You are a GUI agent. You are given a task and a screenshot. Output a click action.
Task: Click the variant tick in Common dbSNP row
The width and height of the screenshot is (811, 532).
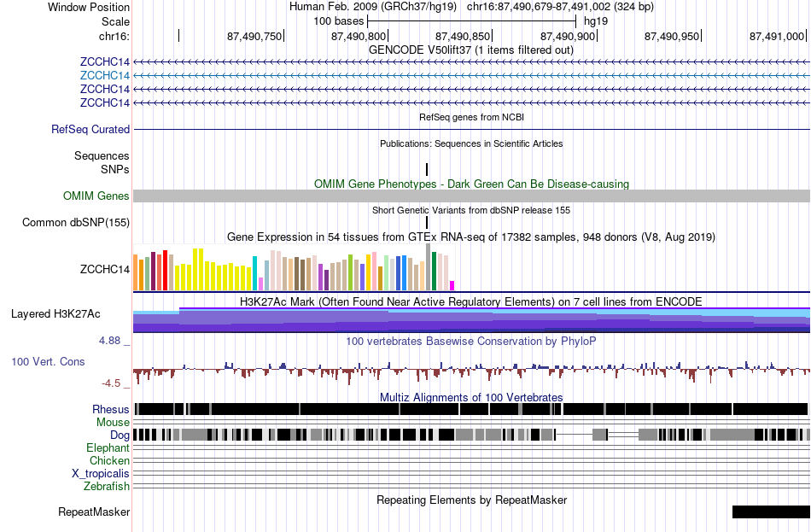pos(427,223)
